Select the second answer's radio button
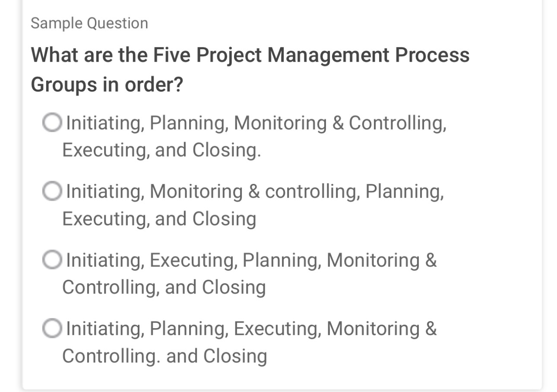Viewport: 557px width, 392px height. (x=51, y=191)
